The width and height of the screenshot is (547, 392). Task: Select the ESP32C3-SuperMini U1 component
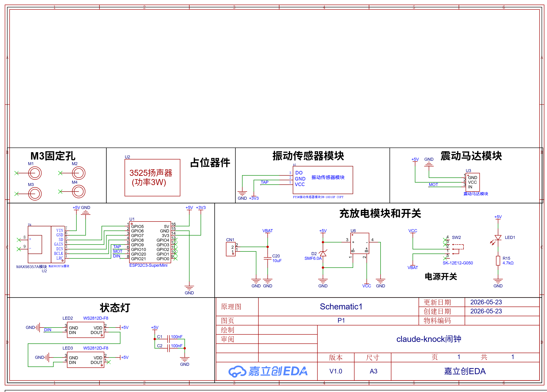point(150,242)
